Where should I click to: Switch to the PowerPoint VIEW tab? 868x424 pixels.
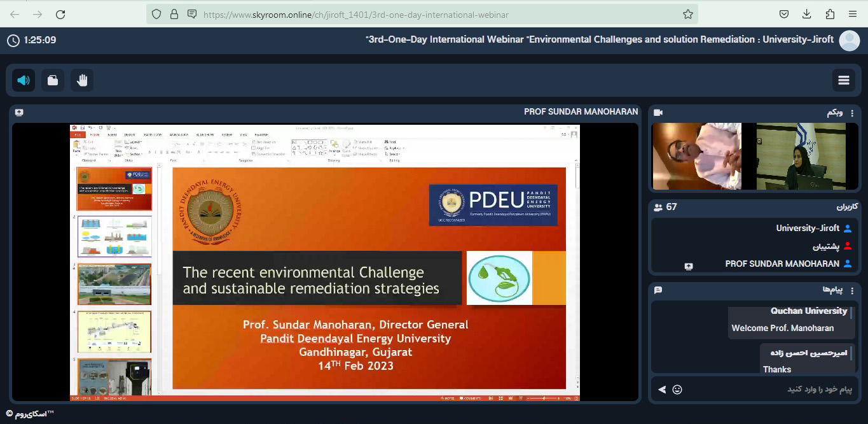point(244,135)
